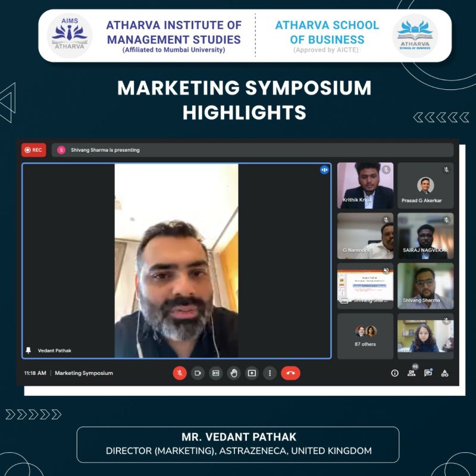Click the AIMS Atharva logo
The width and height of the screenshot is (476, 476).
point(70,36)
